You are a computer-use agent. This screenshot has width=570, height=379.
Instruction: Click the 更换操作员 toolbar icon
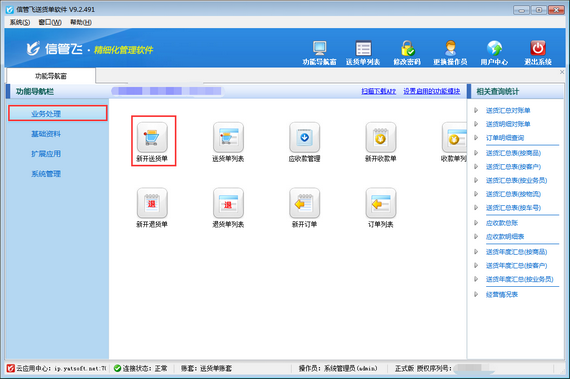[x=450, y=48]
